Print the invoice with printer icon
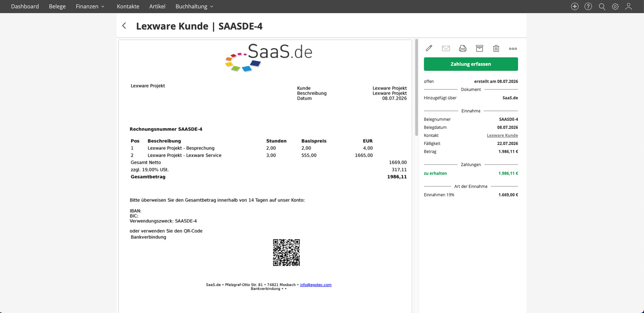Image resolution: width=644 pixels, height=313 pixels. (x=462, y=48)
